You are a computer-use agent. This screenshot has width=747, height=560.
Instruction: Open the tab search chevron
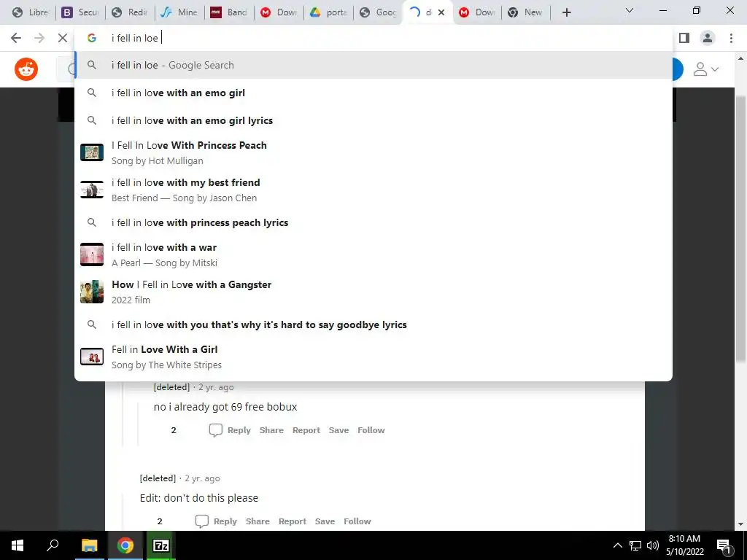point(630,10)
